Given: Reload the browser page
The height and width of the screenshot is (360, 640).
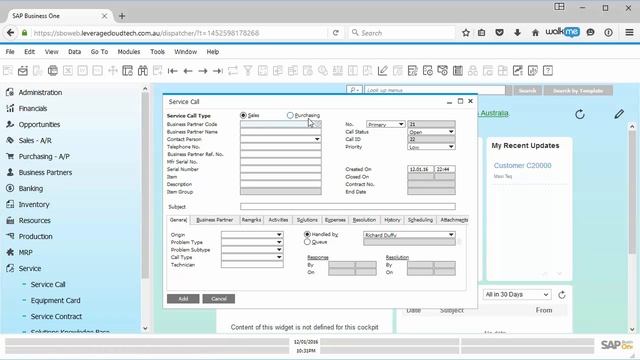Looking at the screenshot, I should pos(336,33).
